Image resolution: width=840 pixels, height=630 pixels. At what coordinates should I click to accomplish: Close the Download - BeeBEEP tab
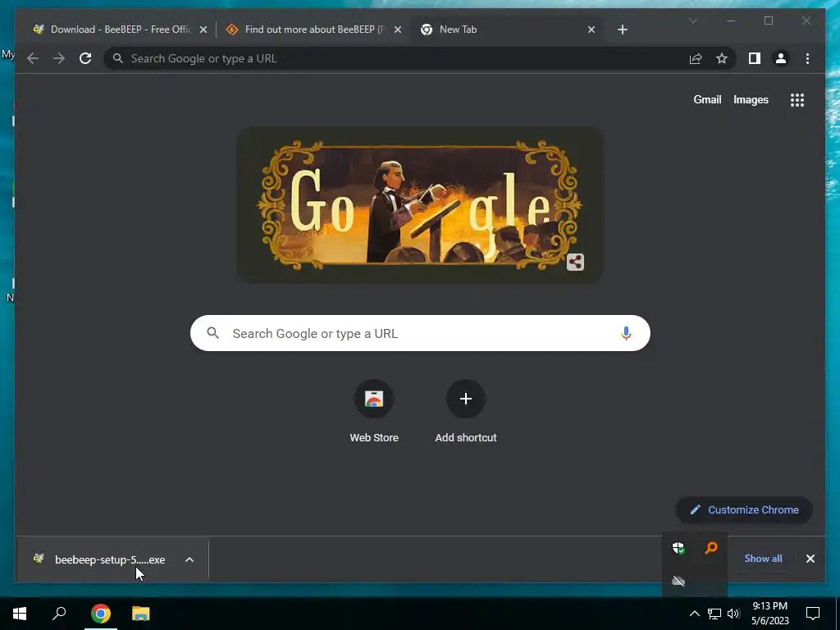(203, 30)
